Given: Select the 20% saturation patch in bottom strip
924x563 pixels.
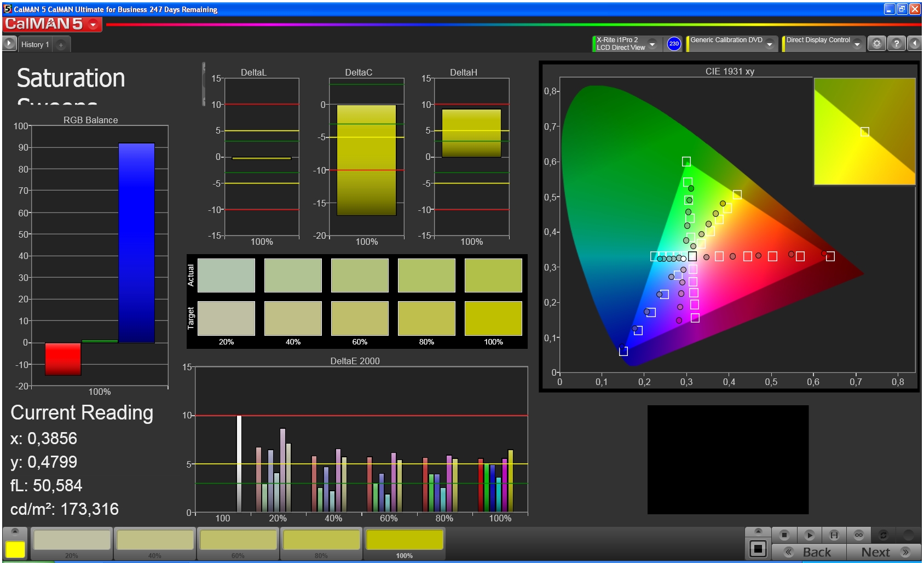Looking at the screenshot, I should 72,543.
